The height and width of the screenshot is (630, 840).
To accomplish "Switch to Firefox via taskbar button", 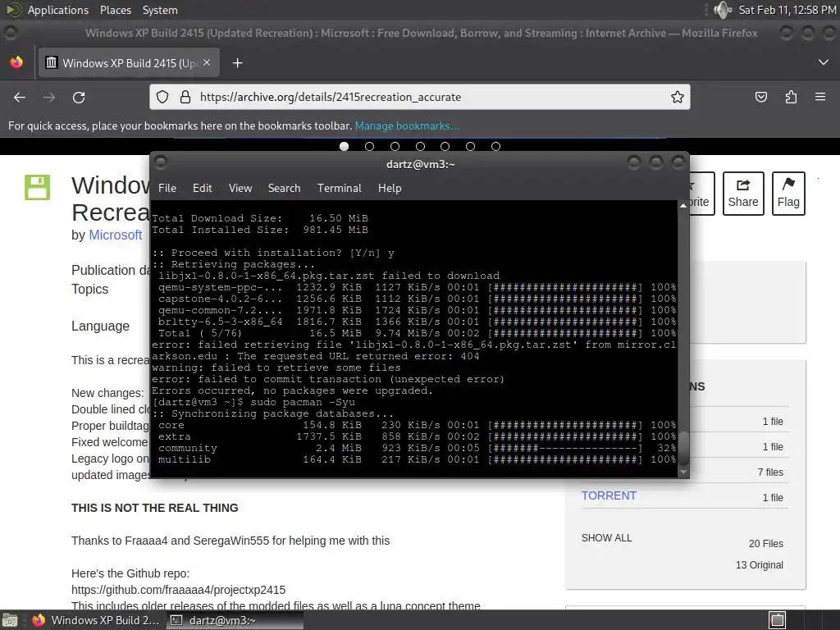I will click(95, 620).
